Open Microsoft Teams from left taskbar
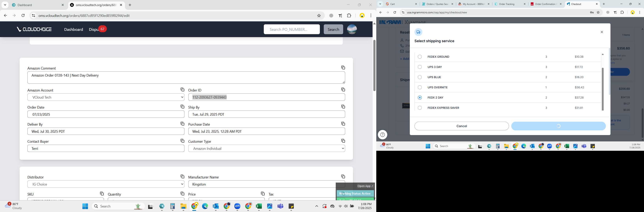The image size is (644, 212). point(280,206)
